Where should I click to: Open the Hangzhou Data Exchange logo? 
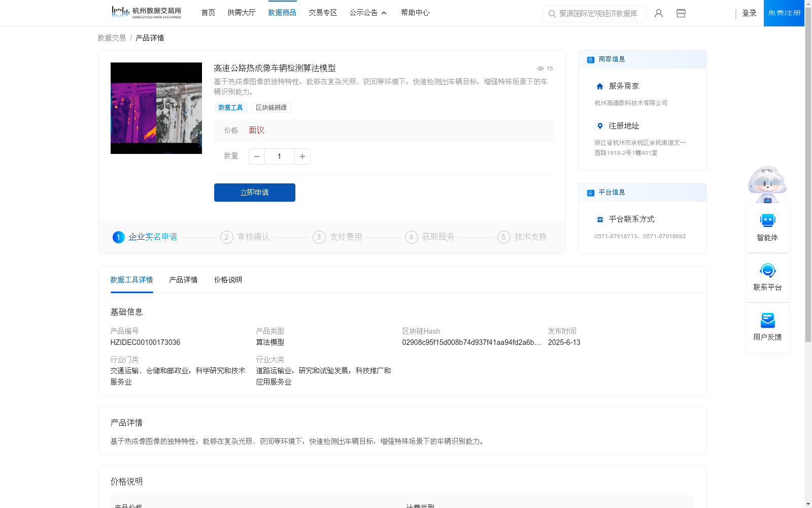point(146,13)
